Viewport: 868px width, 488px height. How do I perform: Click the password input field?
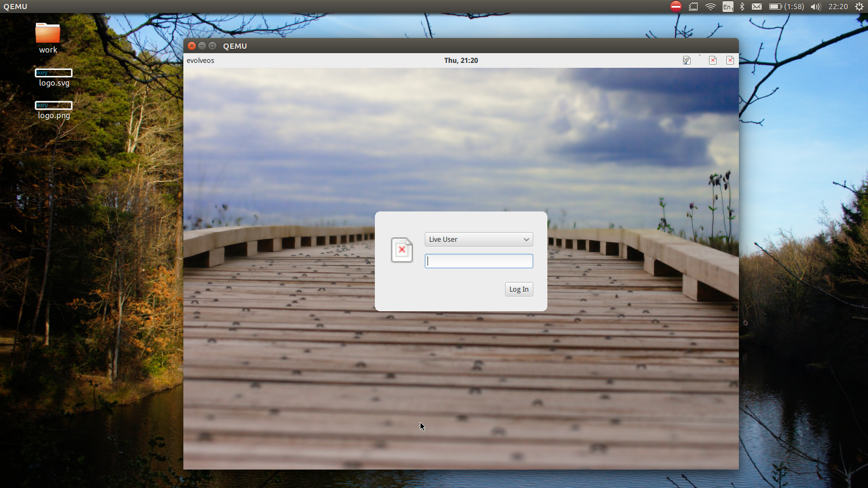pos(478,261)
